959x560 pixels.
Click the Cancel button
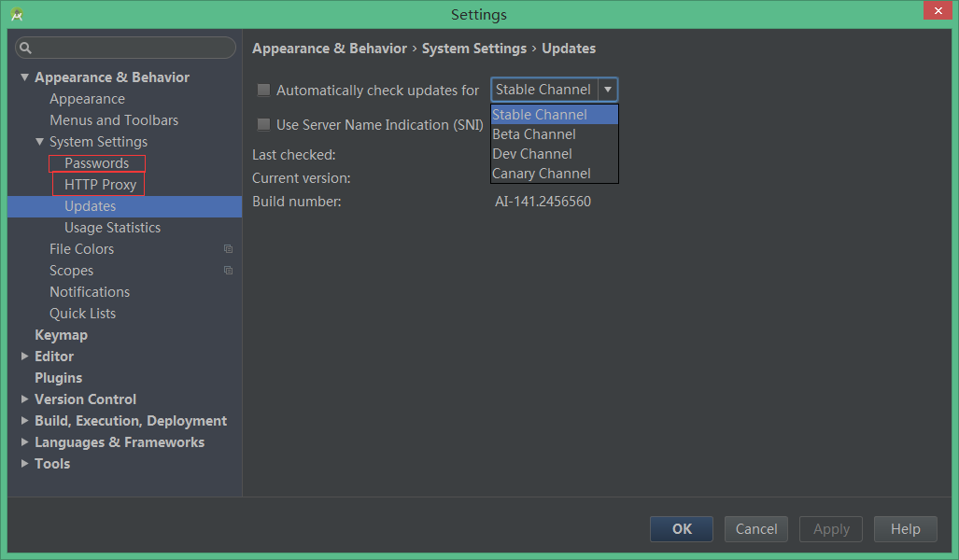tap(756, 529)
